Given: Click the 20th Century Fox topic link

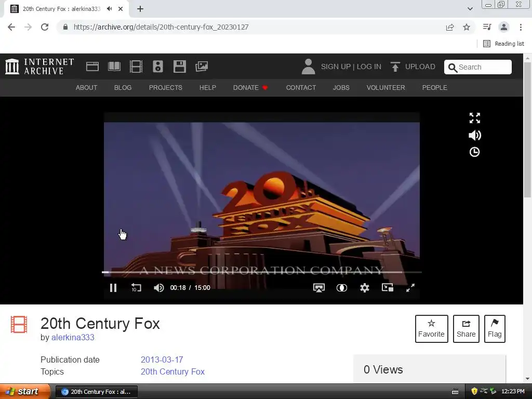Looking at the screenshot, I should coord(172,371).
